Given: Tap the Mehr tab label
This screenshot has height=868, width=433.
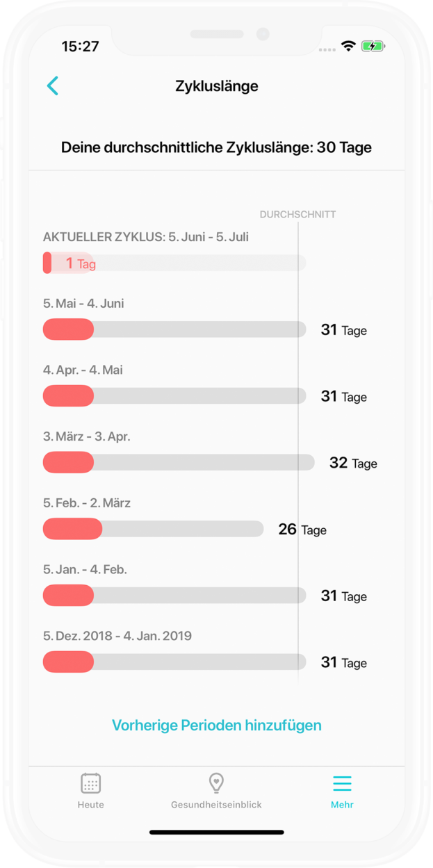Looking at the screenshot, I should pyautogui.click(x=342, y=805).
